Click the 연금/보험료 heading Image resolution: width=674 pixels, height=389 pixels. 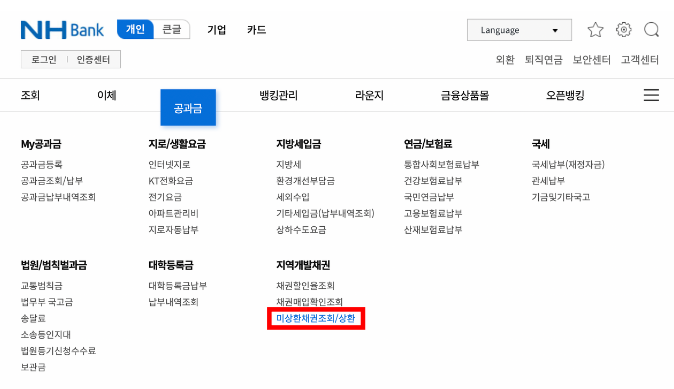coord(428,144)
